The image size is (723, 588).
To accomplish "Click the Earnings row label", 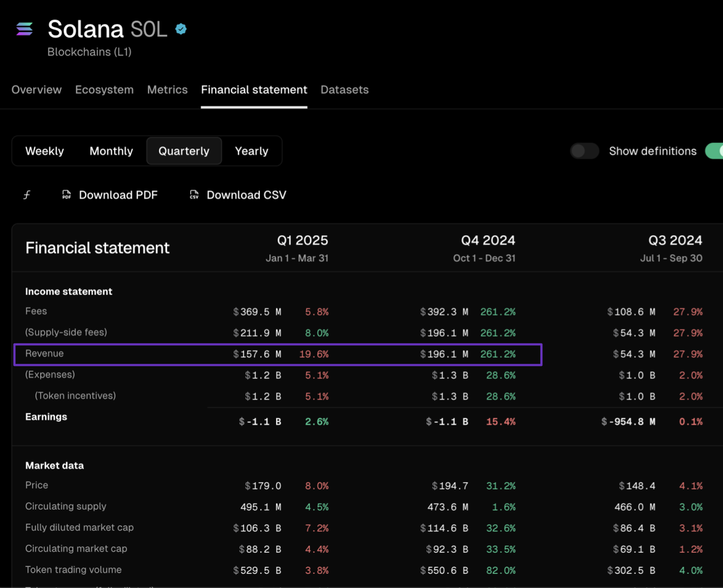I will coord(46,417).
